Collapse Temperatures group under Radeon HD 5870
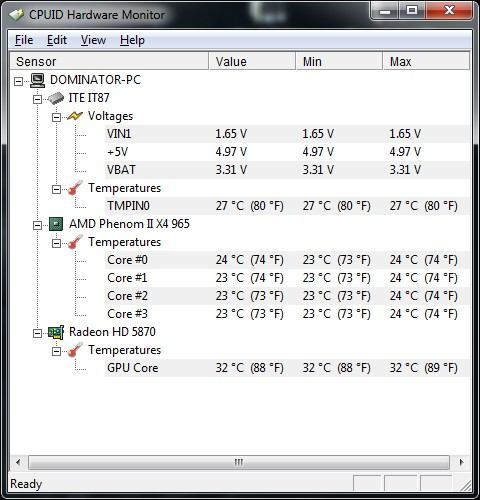Image resolution: width=480 pixels, height=500 pixels. click(56, 351)
